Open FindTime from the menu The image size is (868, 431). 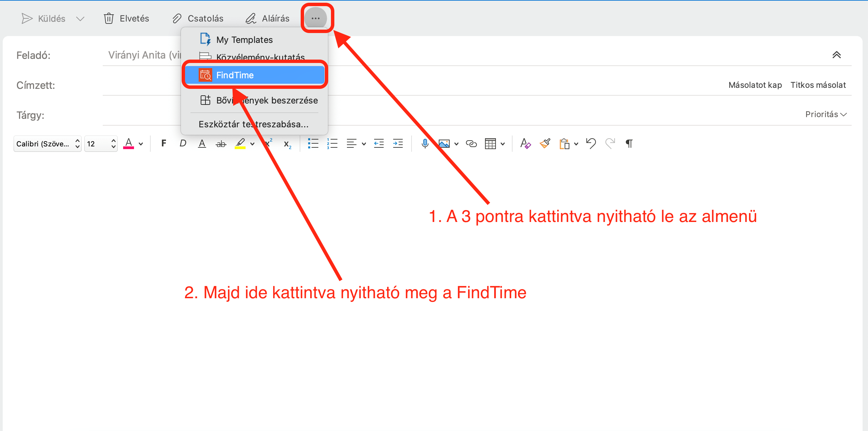[x=254, y=75]
